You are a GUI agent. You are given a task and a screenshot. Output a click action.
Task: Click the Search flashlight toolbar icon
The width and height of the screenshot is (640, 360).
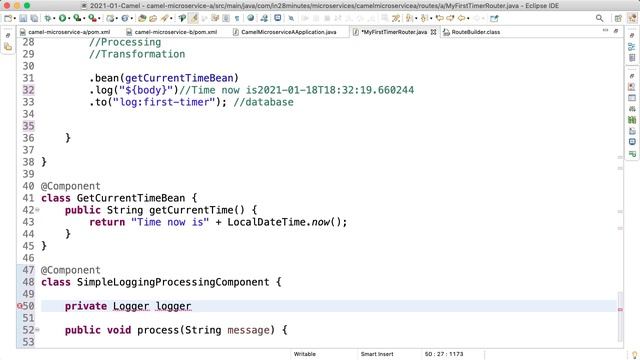(164, 18)
